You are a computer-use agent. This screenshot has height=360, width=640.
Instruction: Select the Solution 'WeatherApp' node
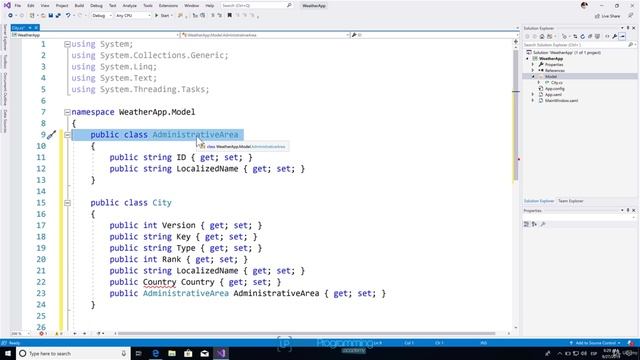click(567, 53)
